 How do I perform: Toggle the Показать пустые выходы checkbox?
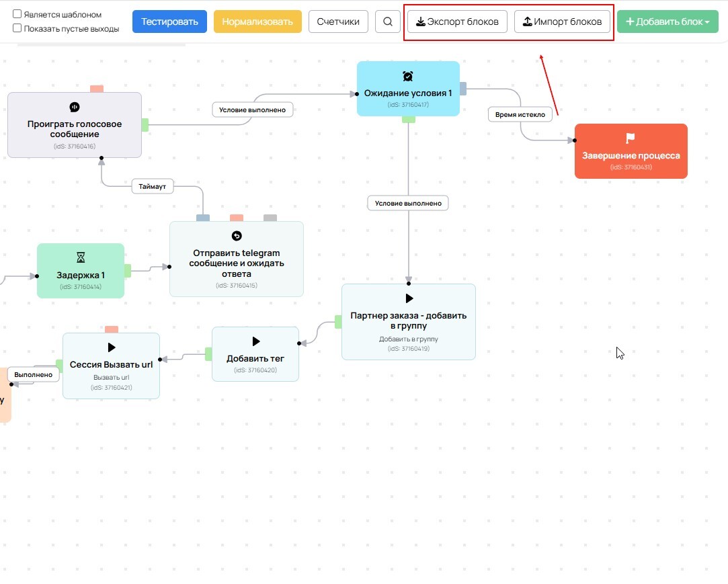coord(17,28)
